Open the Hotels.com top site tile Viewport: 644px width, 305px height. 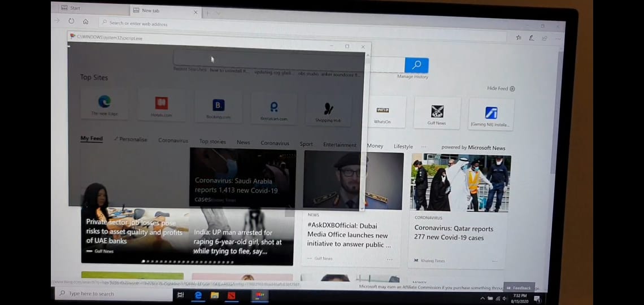click(162, 105)
